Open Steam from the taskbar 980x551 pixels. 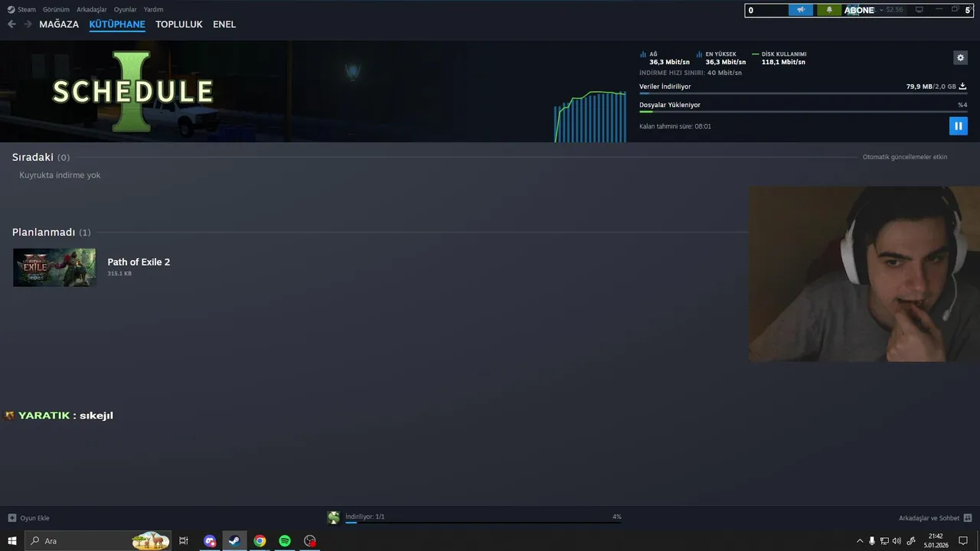[x=234, y=541]
